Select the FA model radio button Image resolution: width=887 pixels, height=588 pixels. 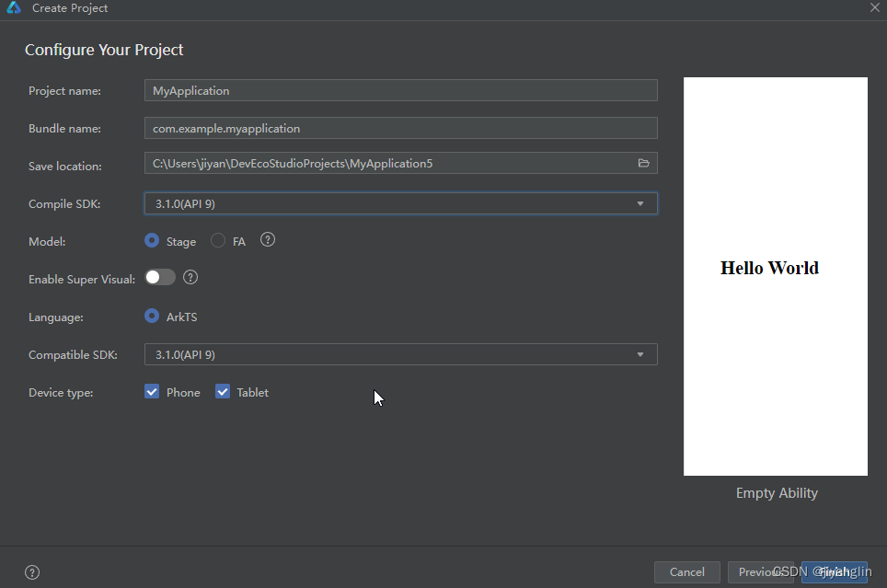coord(218,240)
